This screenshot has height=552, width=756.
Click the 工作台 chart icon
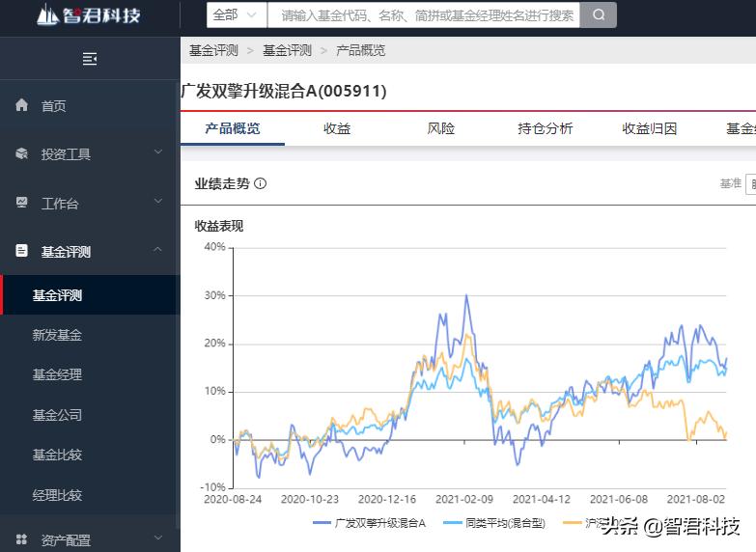coord(21,203)
